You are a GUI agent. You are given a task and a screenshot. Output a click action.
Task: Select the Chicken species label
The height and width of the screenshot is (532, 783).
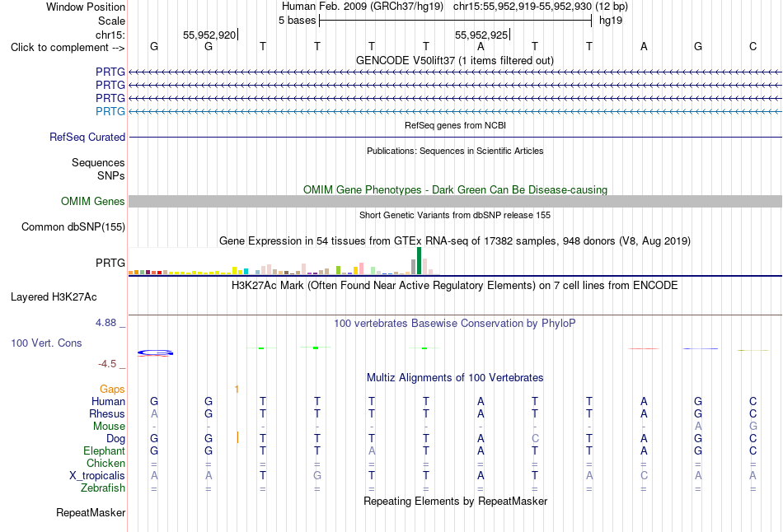(x=105, y=463)
